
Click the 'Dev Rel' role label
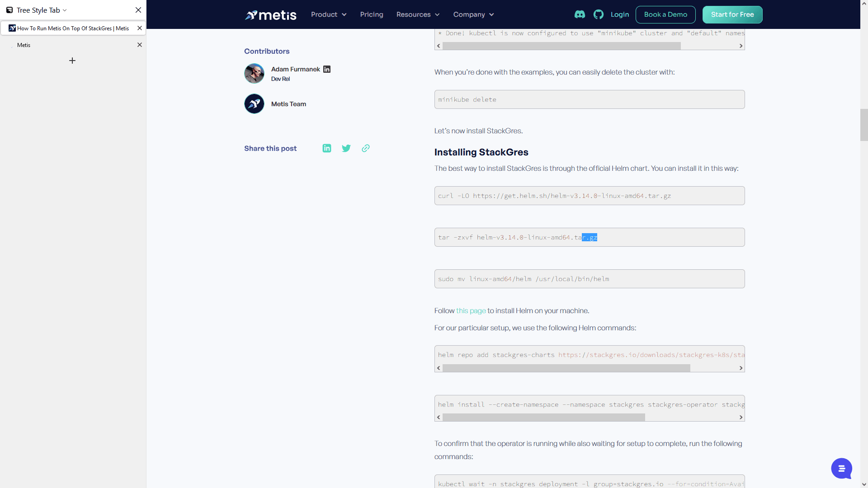click(x=280, y=79)
